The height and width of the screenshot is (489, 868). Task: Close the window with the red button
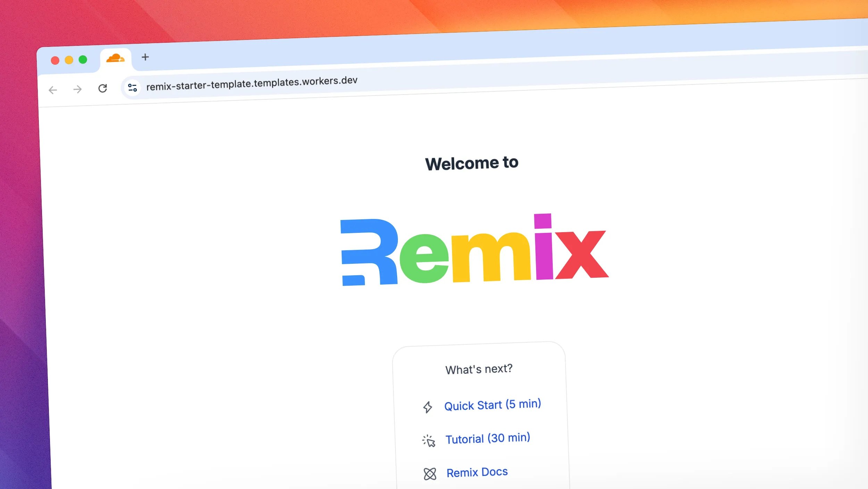55,60
